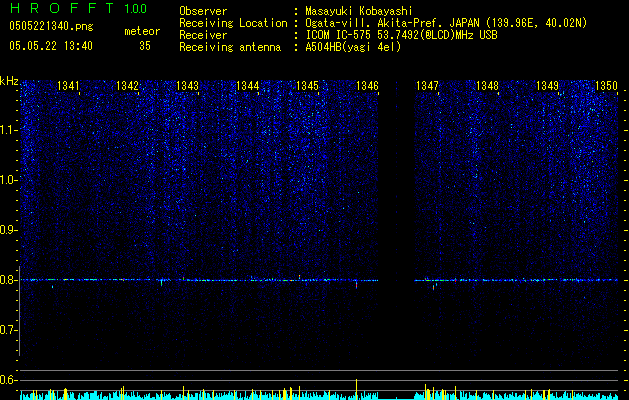629x400 pixels.
Task: Click the 0.6 kHz axis label
Action: [x=9, y=380]
